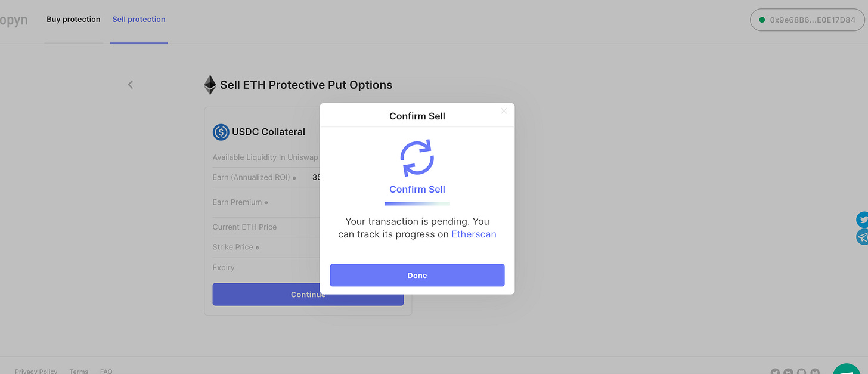Click the transaction progress bar
Image resolution: width=868 pixels, height=374 pixels.
(417, 204)
